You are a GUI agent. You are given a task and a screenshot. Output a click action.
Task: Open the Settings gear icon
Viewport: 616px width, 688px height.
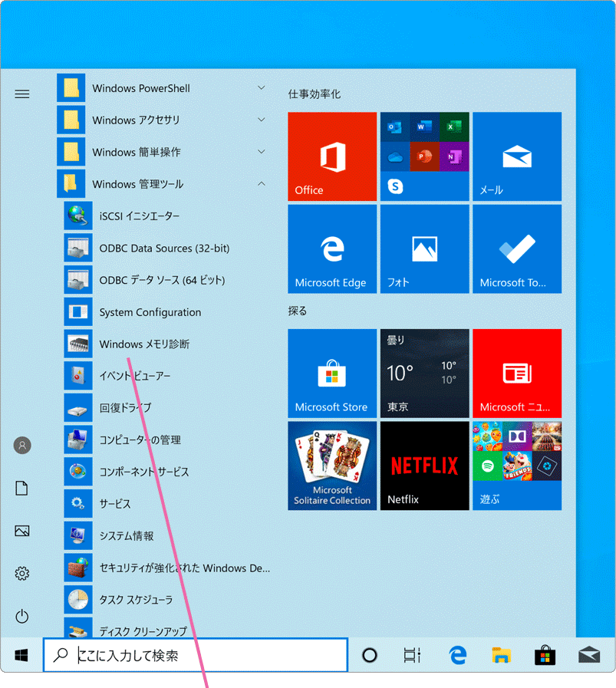coord(22,574)
